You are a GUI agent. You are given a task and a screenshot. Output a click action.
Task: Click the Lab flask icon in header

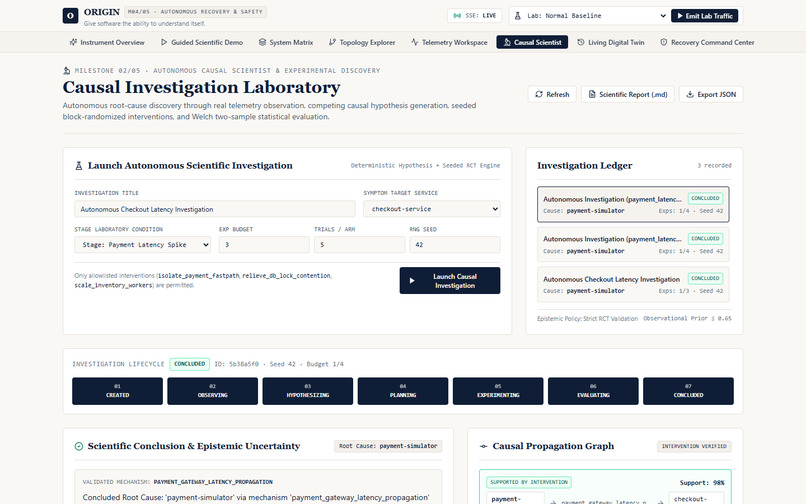pyautogui.click(x=518, y=16)
